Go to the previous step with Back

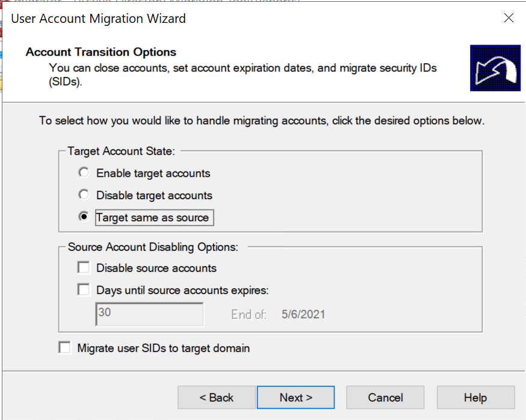217,398
